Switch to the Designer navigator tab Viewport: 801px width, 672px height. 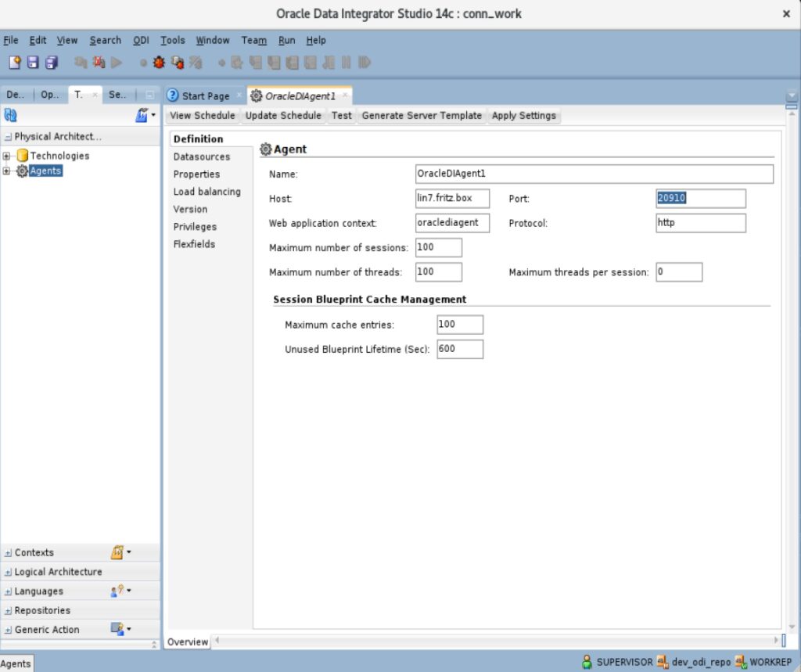(x=16, y=95)
